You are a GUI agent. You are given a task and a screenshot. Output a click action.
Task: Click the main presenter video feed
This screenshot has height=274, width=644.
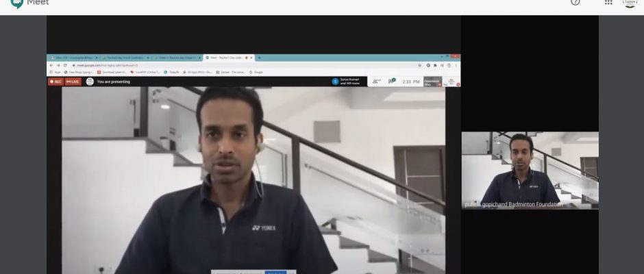tap(253, 180)
